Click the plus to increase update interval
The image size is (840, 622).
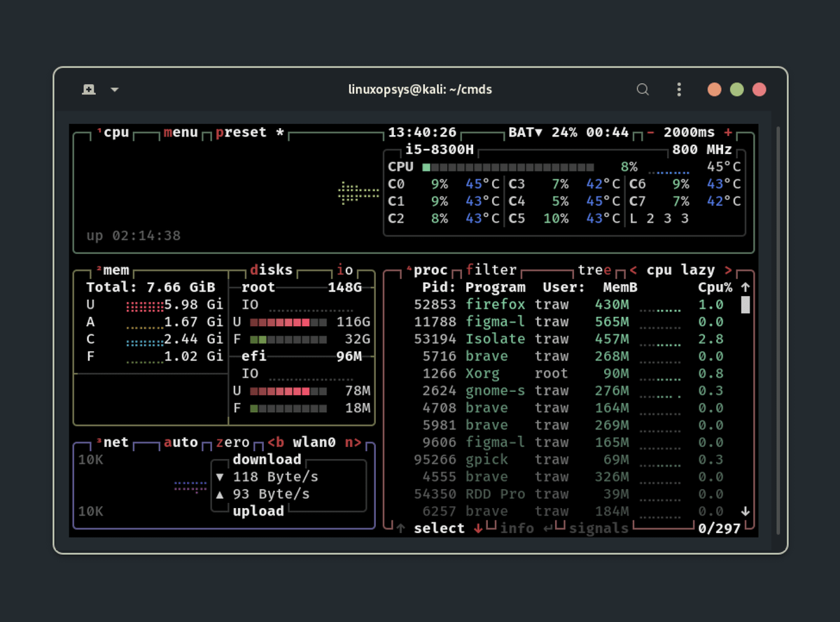(729, 132)
